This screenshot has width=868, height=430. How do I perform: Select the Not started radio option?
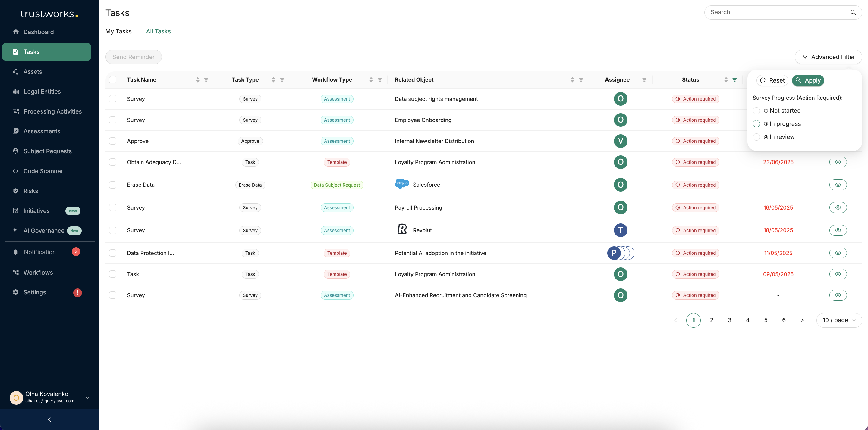756,111
